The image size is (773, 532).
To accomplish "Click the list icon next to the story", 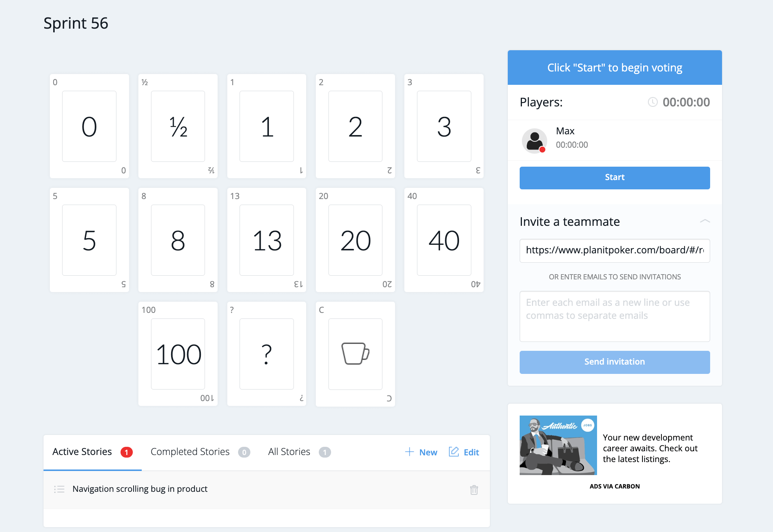I will point(59,489).
